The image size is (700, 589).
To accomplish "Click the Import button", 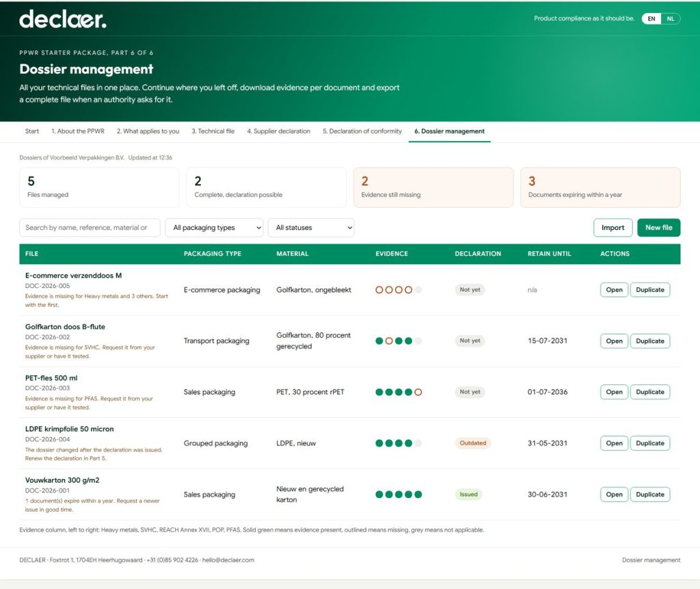I will coord(612,228).
